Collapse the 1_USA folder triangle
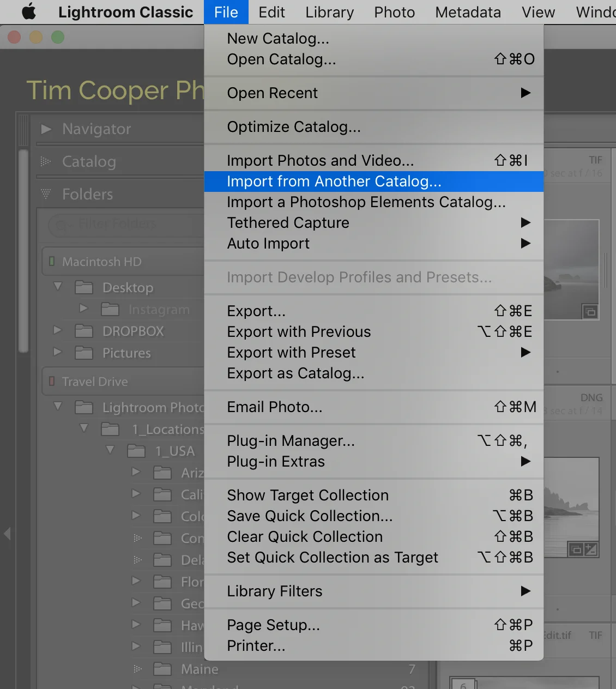The image size is (616, 689). click(x=110, y=450)
